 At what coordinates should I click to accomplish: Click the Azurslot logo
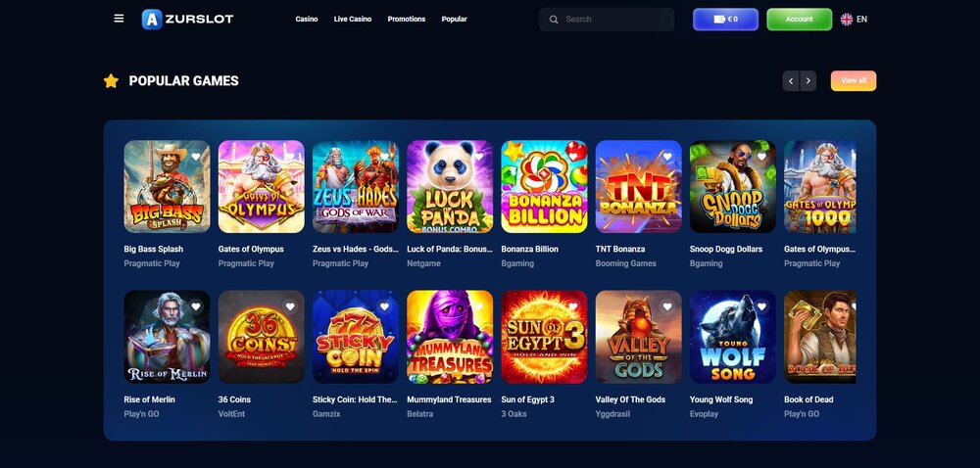coord(187,20)
